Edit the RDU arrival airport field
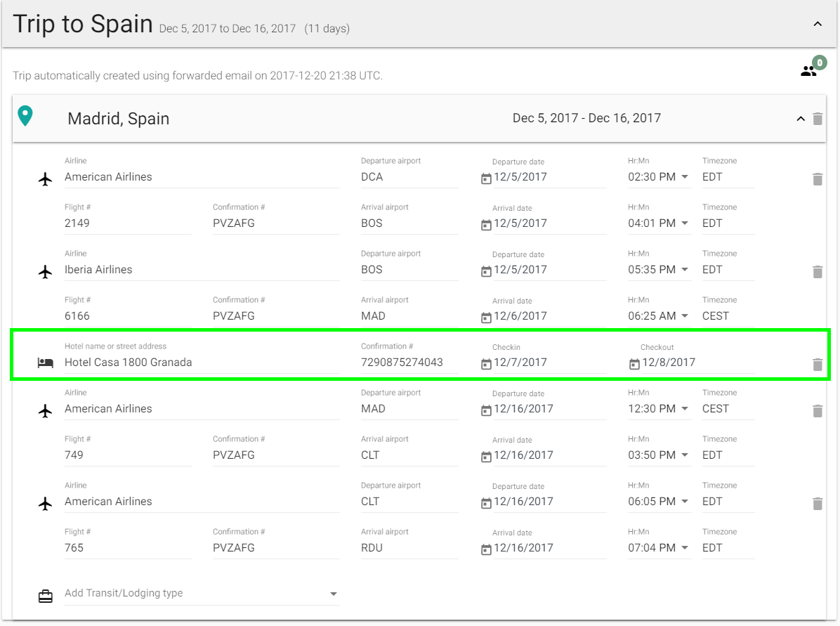Image resolution: width=840 pixels, height=626 pixels. coord(409,548)
